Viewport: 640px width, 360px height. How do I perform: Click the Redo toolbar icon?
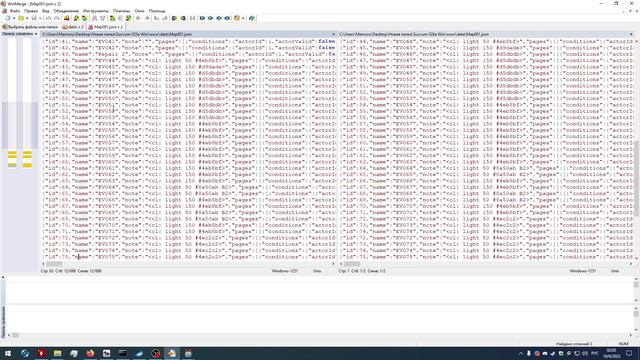tap(57, 18)
